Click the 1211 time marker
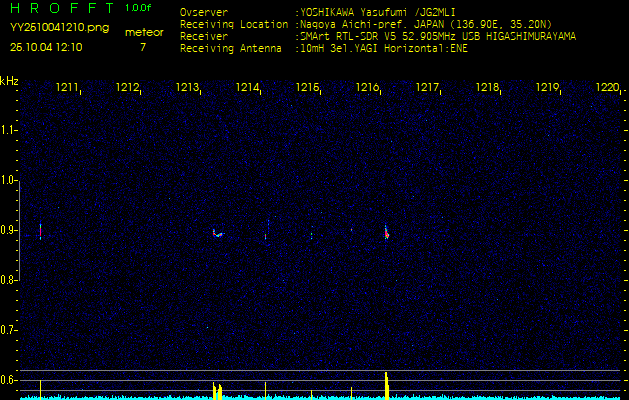 (x=67, y=88)
